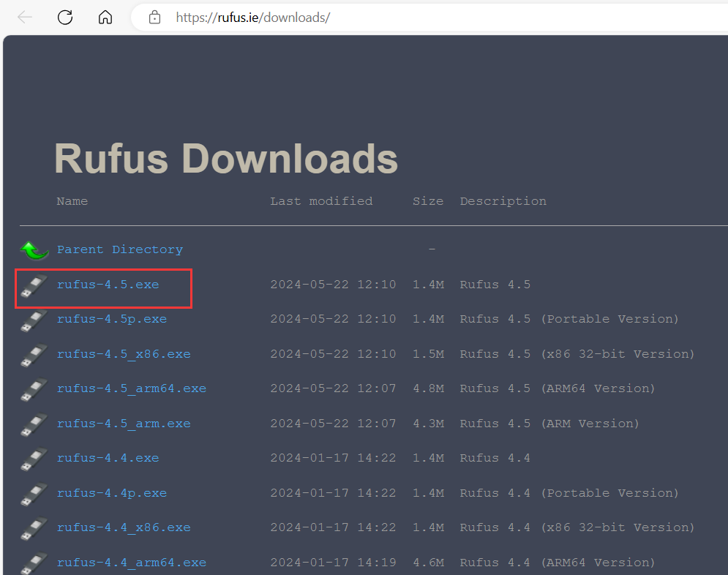Click the 'Rufus 4.4' description of rufus-4.4.exe
Image resolution: width=728 pixels, height=575 pixels.
click(x=495, y=458)
